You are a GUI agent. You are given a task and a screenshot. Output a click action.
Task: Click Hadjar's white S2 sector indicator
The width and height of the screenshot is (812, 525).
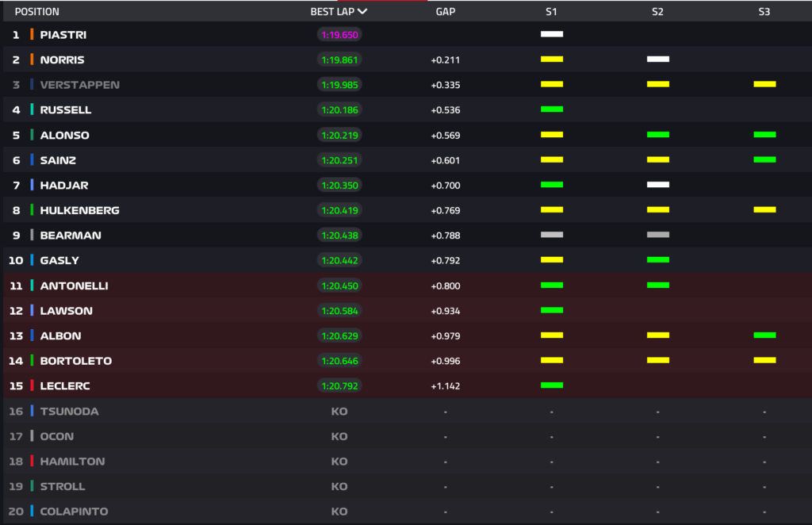coord(657,185)
